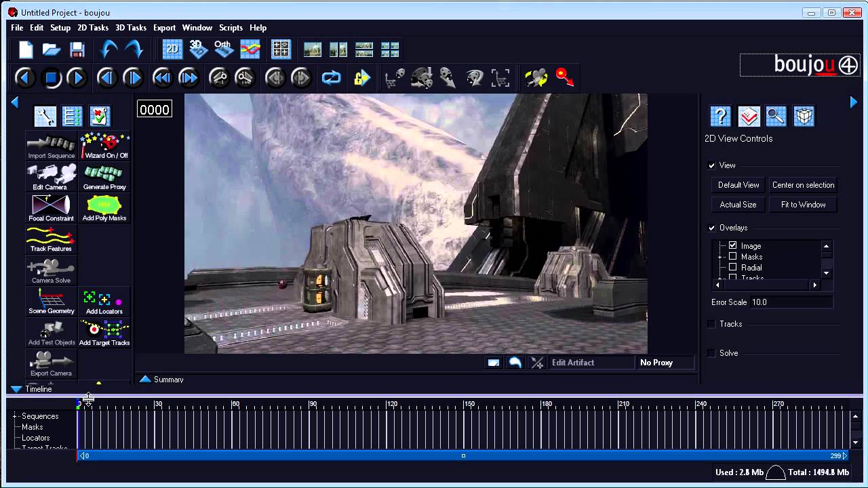Click Center on selection button

tap(803, 185)
